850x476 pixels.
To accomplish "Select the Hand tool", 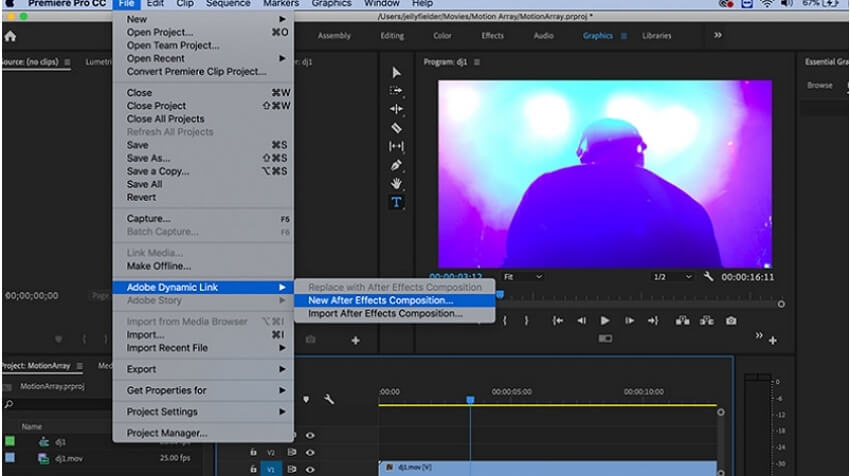I will pyautogui.click(x=396, y=184).
